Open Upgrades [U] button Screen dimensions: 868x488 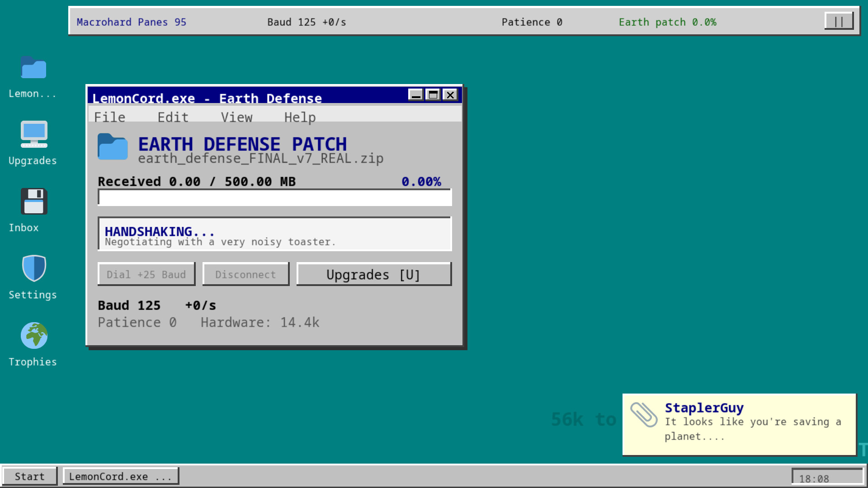click(374, 274)
